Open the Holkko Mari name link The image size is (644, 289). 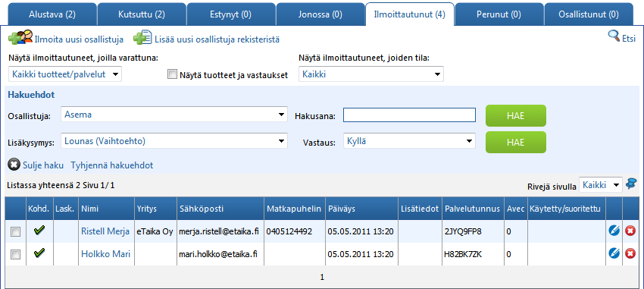click(106, 254)
